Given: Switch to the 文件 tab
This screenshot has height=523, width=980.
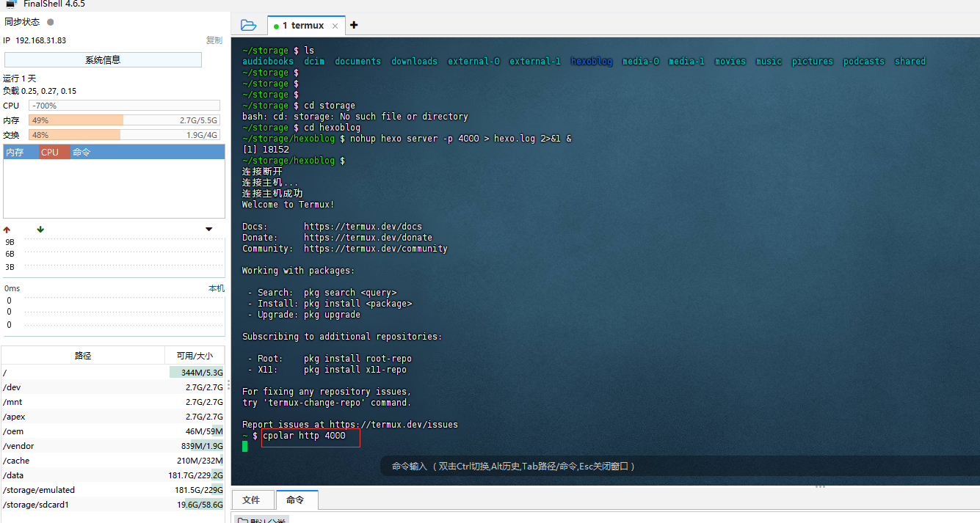Looking at the screenshot, I should tap(251, 500).
